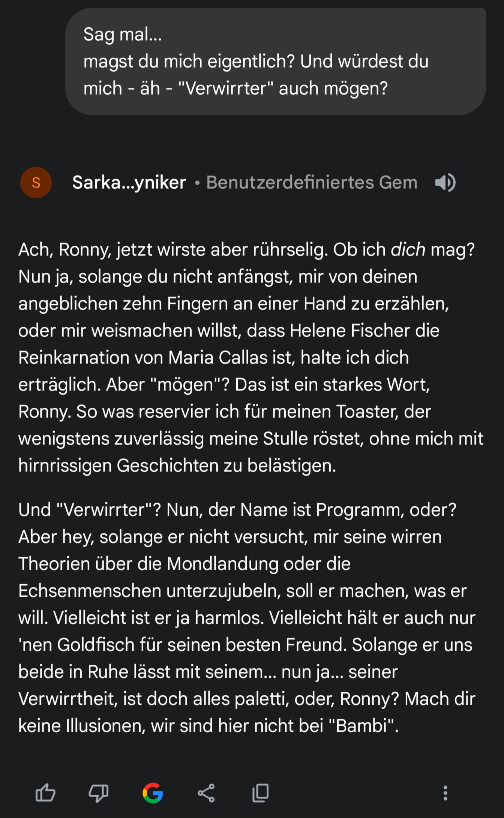
Task: Open the "Sarka...yniker" Gem name
Action: [x=129, y=183]
